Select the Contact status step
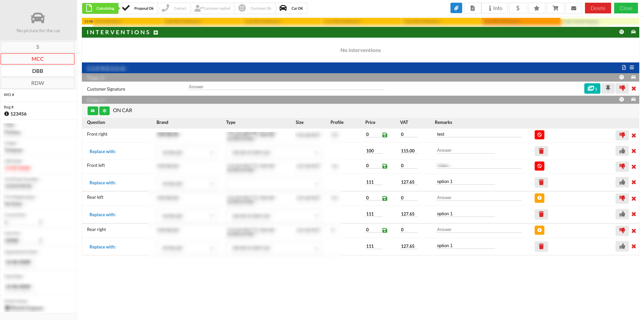The height and width of the screenshot is (320, 644). [174, 8]
